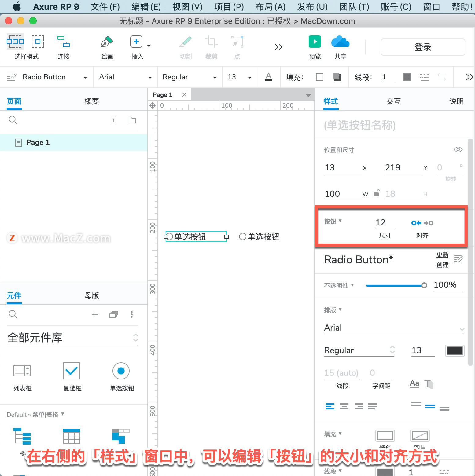Select intersected selection mode icon
The height and width of the screenshot is (476, 475).
click(x=15, y=41)
